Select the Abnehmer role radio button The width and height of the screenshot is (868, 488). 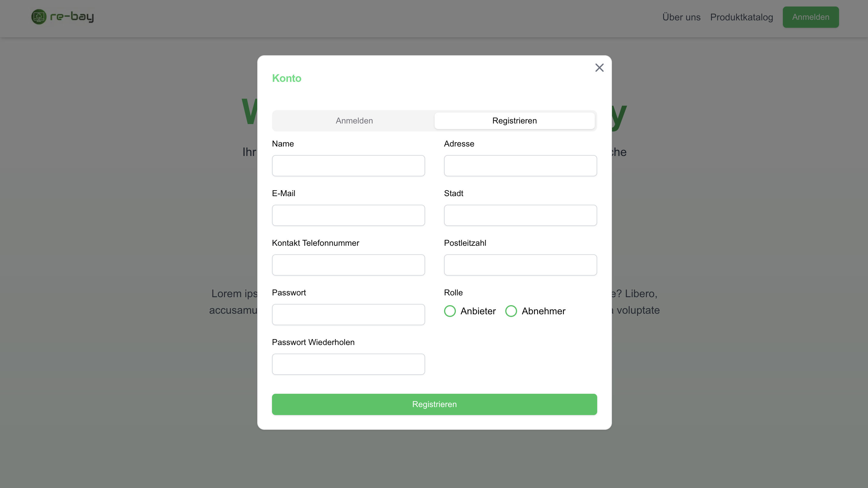pyautogui.click(x=511, y=311)
